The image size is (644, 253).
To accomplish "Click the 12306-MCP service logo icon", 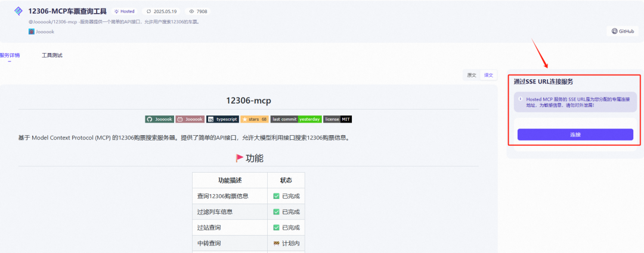I will (x=18, y=11).
